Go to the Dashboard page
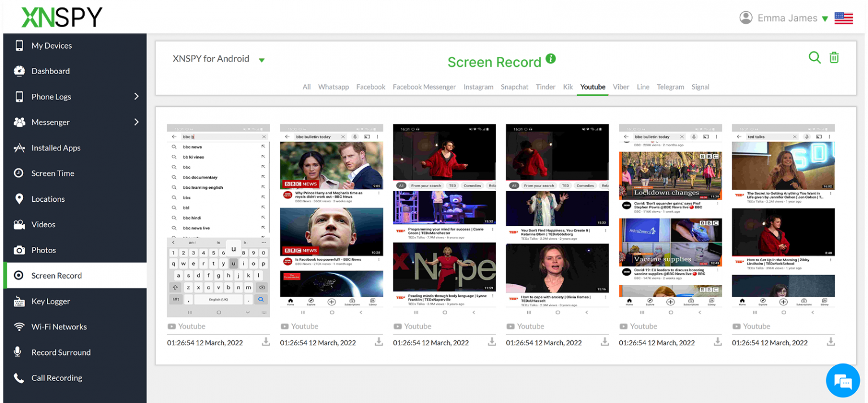The width and height of the screenshot is (868, 403). point(75,71)
